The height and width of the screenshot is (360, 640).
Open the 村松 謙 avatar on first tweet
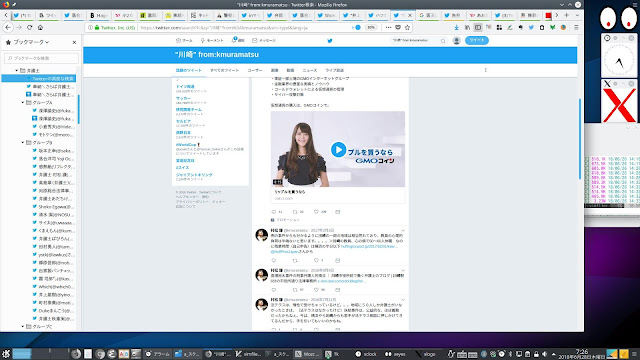pyautogui.click(x=262, y=235)
